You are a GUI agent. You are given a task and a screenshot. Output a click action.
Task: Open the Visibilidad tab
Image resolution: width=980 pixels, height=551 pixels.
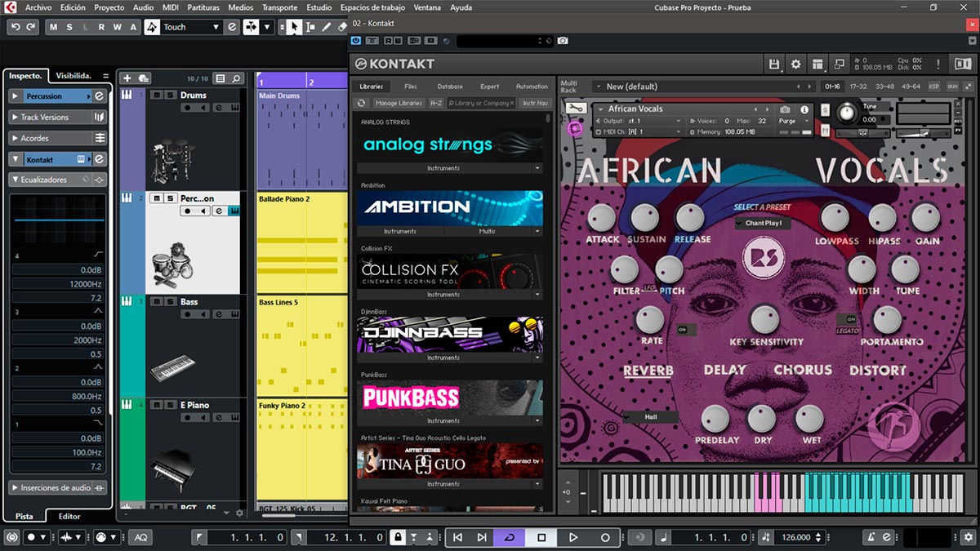coord(73,75)
